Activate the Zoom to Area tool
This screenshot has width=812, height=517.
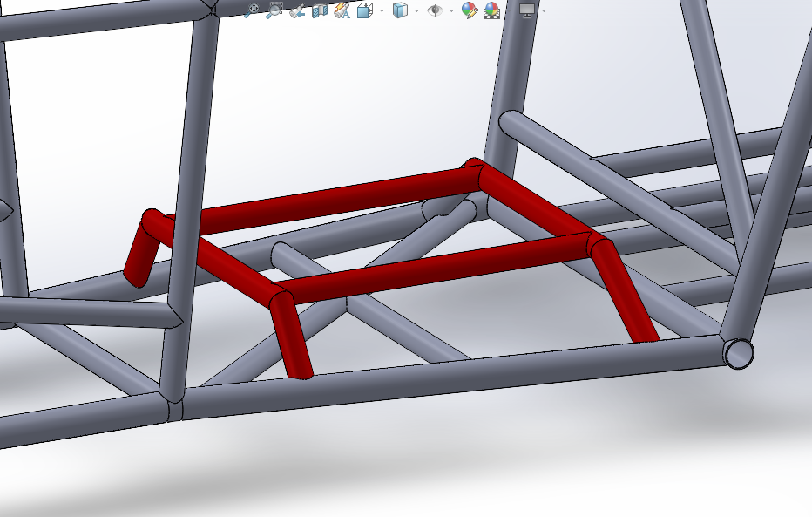pyautogui.click(x=274, y=10)
